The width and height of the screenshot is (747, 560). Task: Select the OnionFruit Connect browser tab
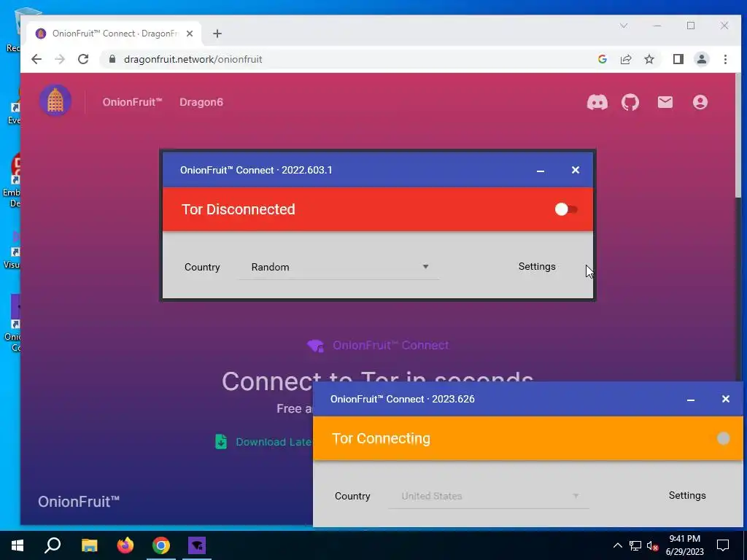(x=113, y=34)
